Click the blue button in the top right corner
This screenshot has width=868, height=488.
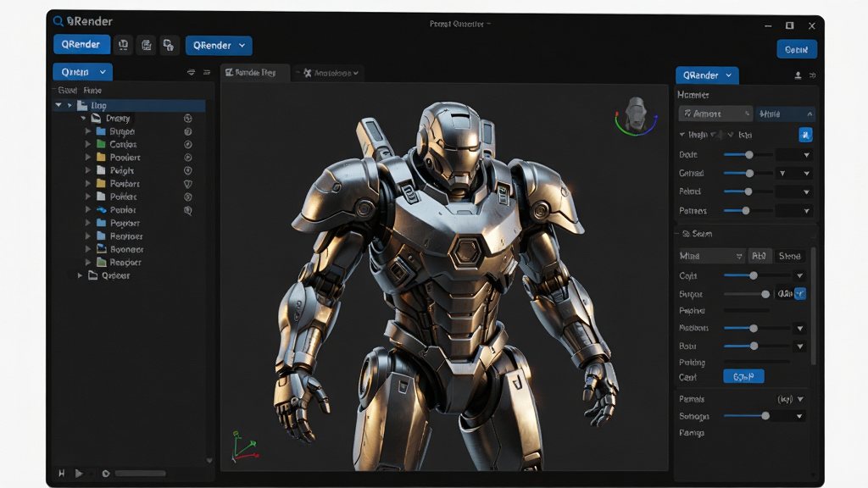[x=797, y=49]
